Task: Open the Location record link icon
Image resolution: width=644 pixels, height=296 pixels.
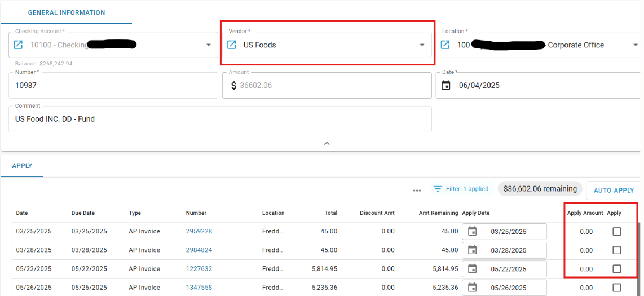Action: click(445, 45)
